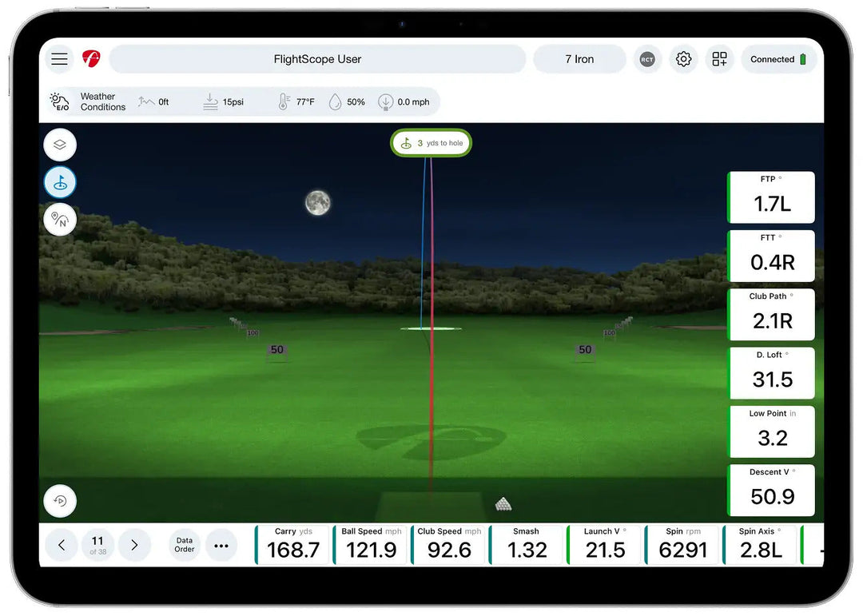Select the Launch V 21.5 tile
The height and width of the screenshot is (616, 863).
coord(605,545)
